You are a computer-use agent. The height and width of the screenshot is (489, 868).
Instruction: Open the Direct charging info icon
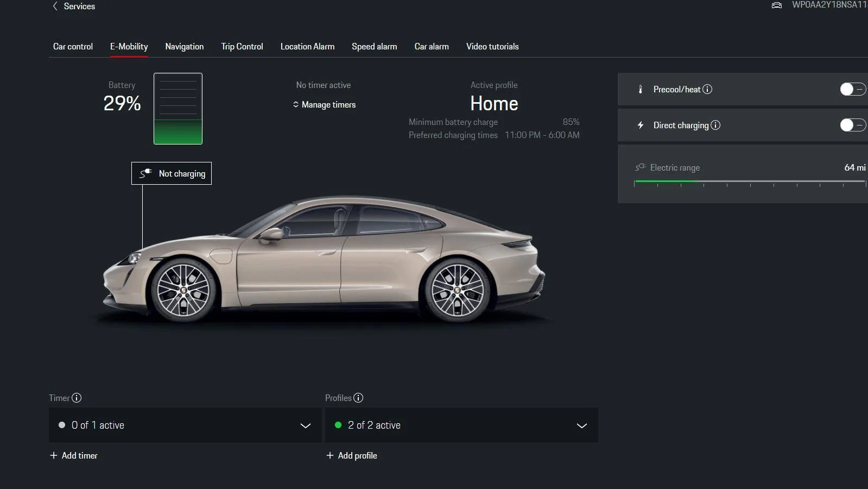point(715,125)
